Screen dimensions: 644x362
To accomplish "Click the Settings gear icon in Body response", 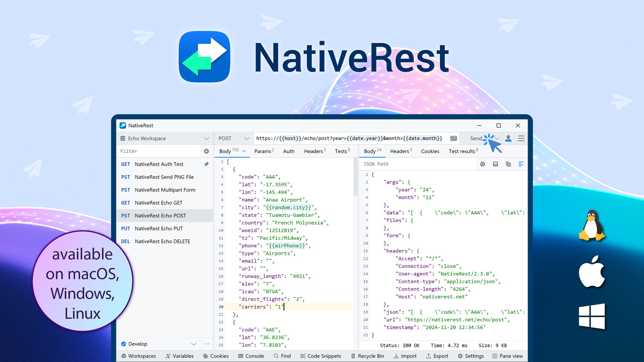I will (483, 164).
